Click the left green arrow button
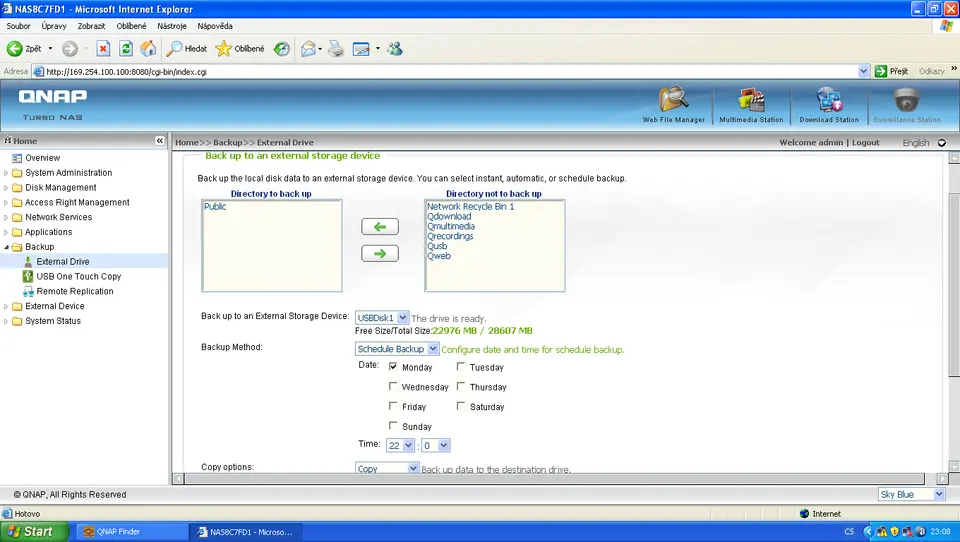This screenshot has height=542, width=960. pos(379,227)
